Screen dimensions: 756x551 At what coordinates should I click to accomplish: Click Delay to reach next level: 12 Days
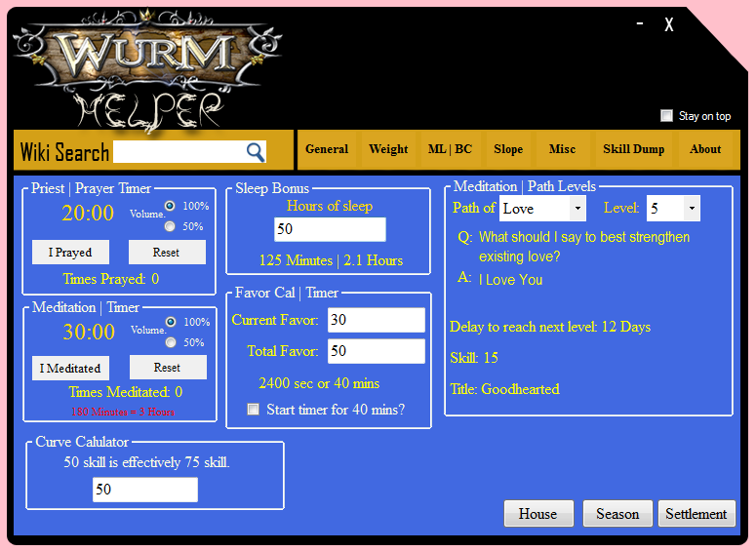pos(549,327)
